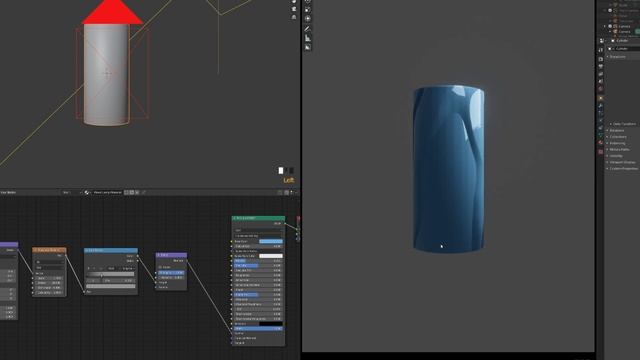
Task: Toggle camera view in left viewport
Action: (294, 9)
